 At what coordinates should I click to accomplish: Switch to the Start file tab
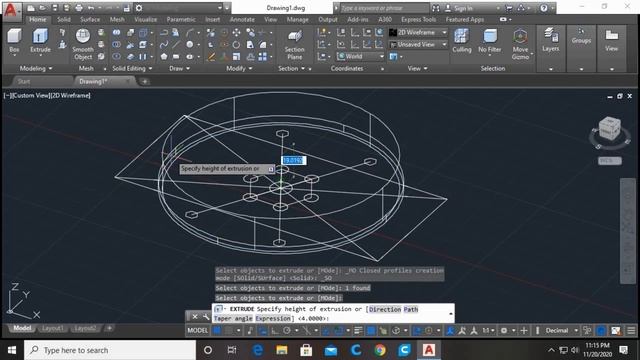24,81
